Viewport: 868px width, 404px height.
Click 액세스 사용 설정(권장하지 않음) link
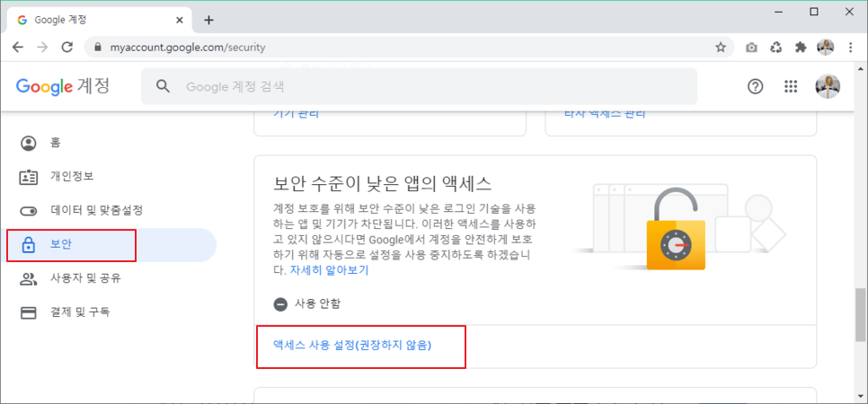click(352, 345)
